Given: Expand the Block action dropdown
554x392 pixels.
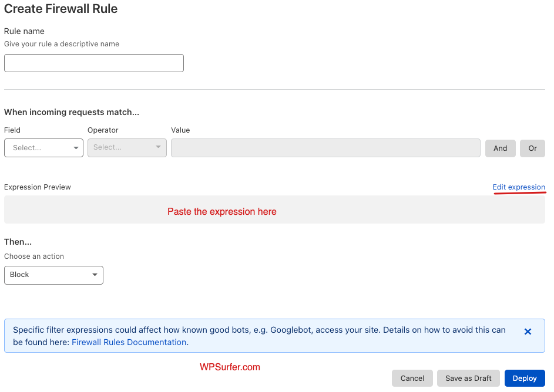Looking at the screenshot, I should 53,275.
